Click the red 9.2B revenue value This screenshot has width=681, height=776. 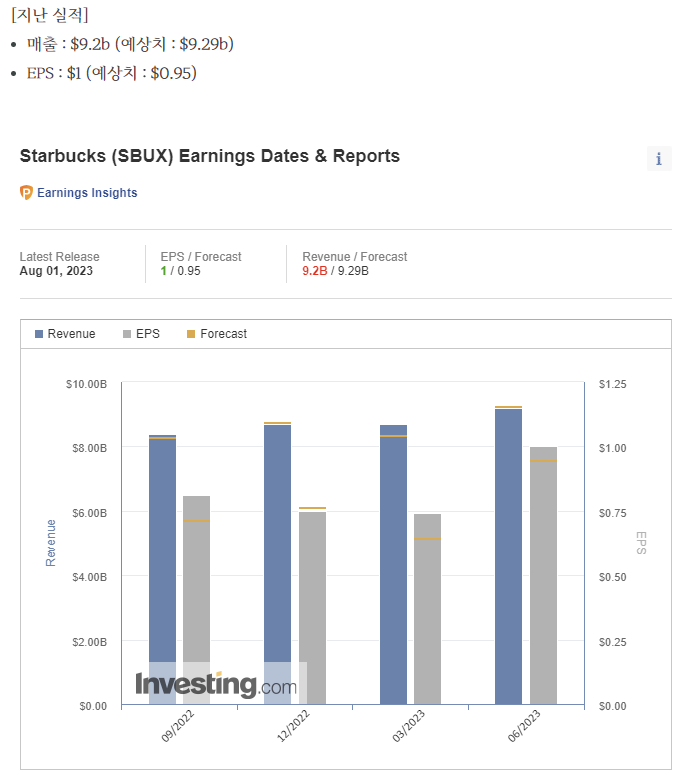pyautogui.click(x=315, y=271)
